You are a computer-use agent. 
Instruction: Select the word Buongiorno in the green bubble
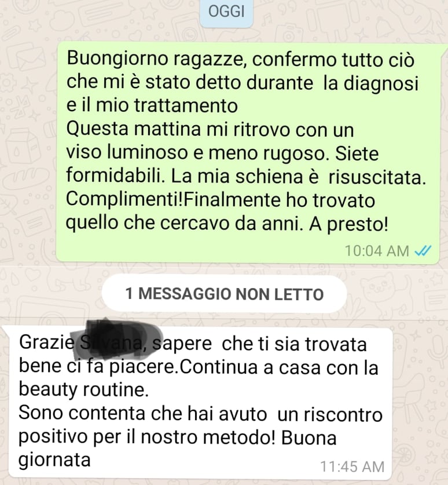[x=117, y=59]
